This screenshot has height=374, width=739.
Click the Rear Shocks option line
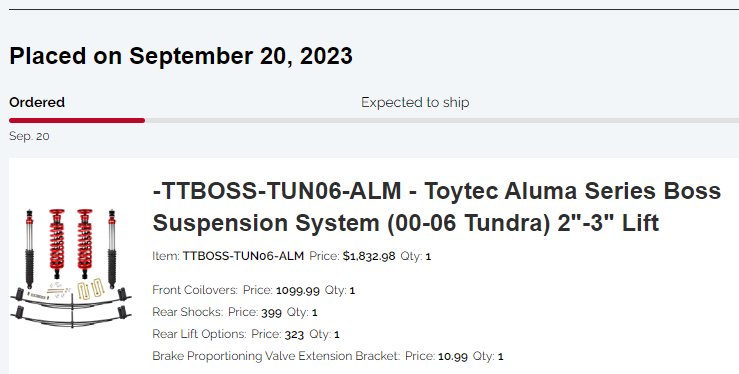click(x=235, y=312)
